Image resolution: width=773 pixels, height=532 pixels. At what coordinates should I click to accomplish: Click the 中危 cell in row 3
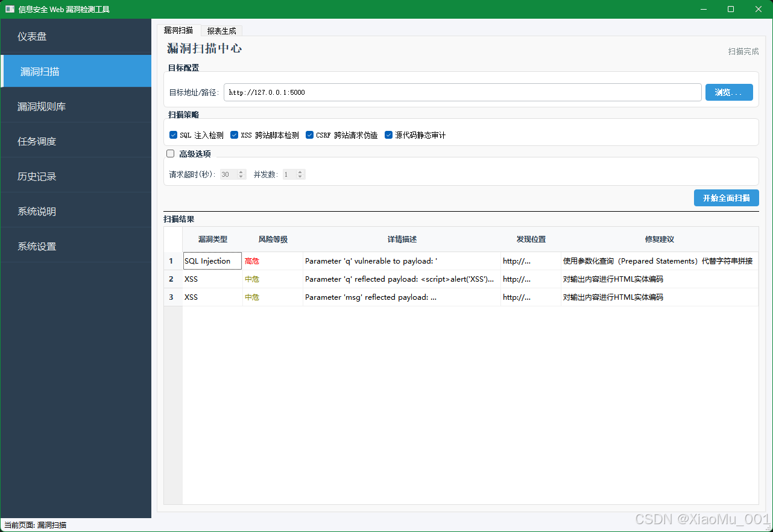click(x=273, y=297)
